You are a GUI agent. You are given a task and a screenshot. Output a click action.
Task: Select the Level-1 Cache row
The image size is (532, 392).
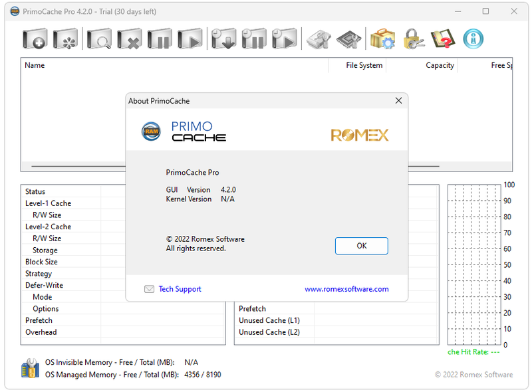point(123,203)
